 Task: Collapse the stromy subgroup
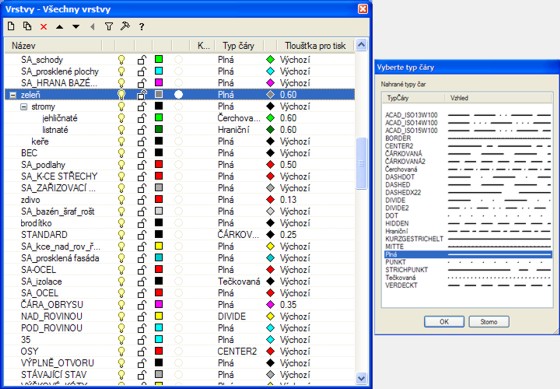[24, 107]
